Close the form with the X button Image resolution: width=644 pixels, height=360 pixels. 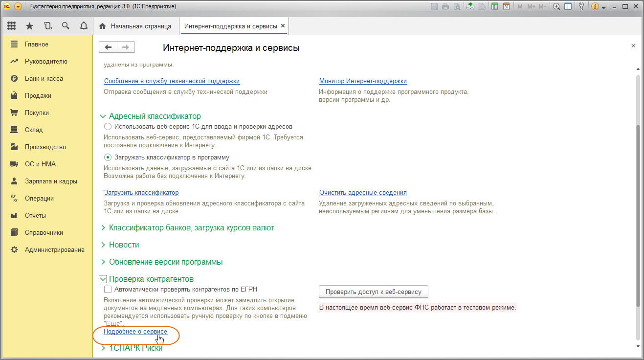coord(633,45)
